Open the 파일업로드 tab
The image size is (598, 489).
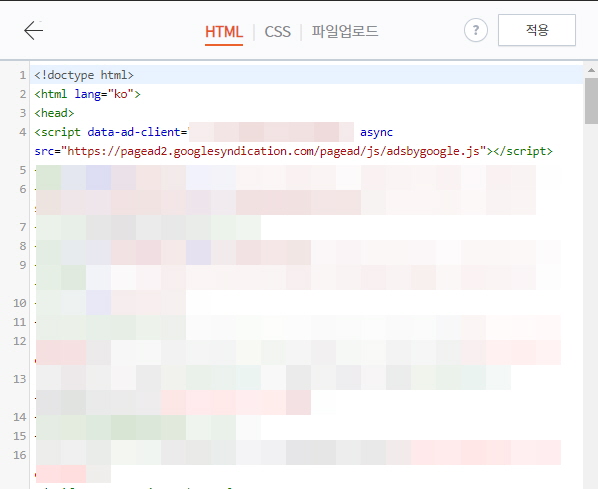coord(345,31)
